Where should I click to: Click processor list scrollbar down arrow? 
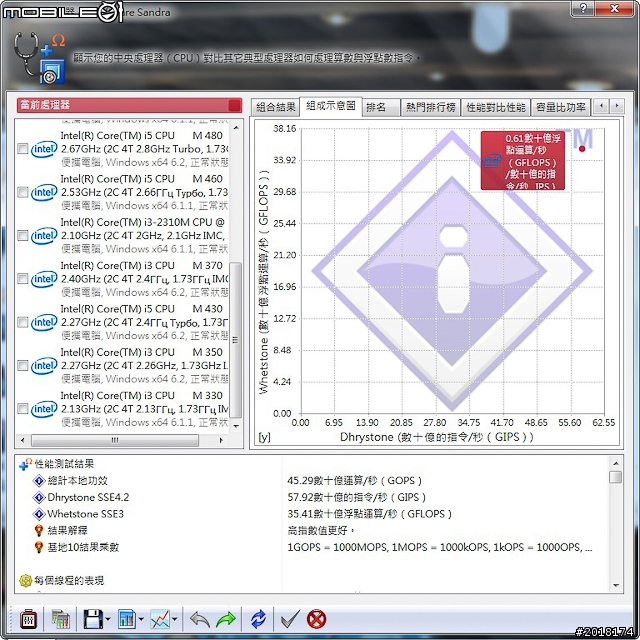click(236, 426)
